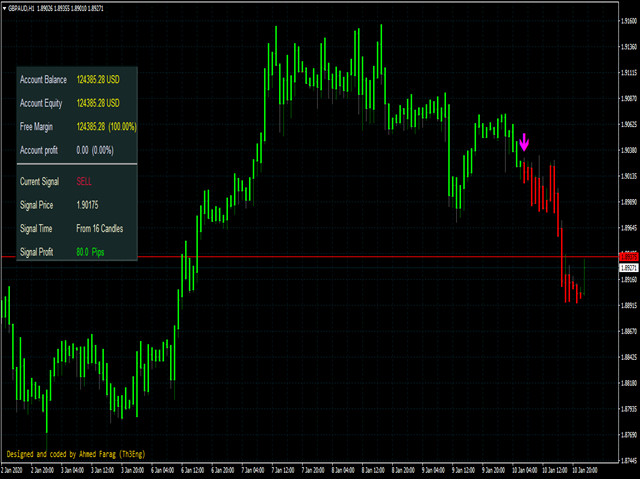The height and width of the screenshot is (480, 640).
Task: Click the Signal Price 1.90175 value
Action: click(x=87, y=204)
